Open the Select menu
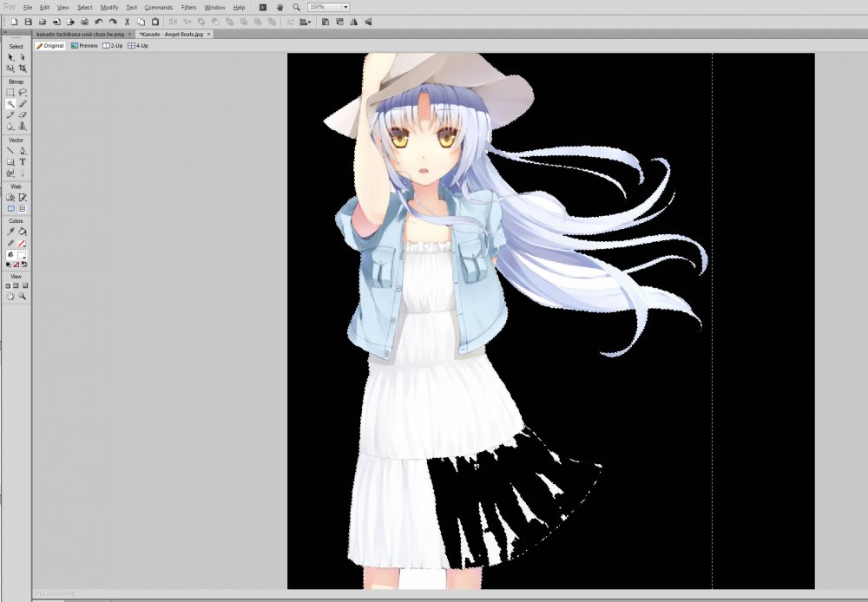Screen dimensions: 868x602 coord(85,8)
